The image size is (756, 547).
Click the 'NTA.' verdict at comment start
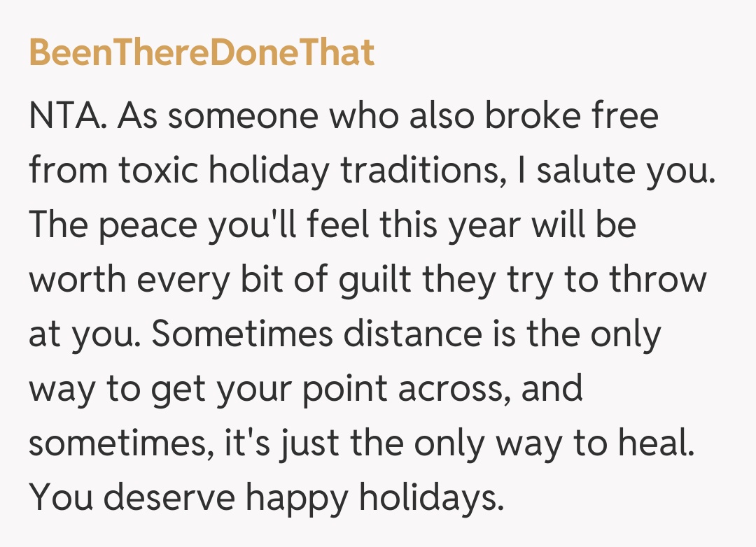(68, 115)
